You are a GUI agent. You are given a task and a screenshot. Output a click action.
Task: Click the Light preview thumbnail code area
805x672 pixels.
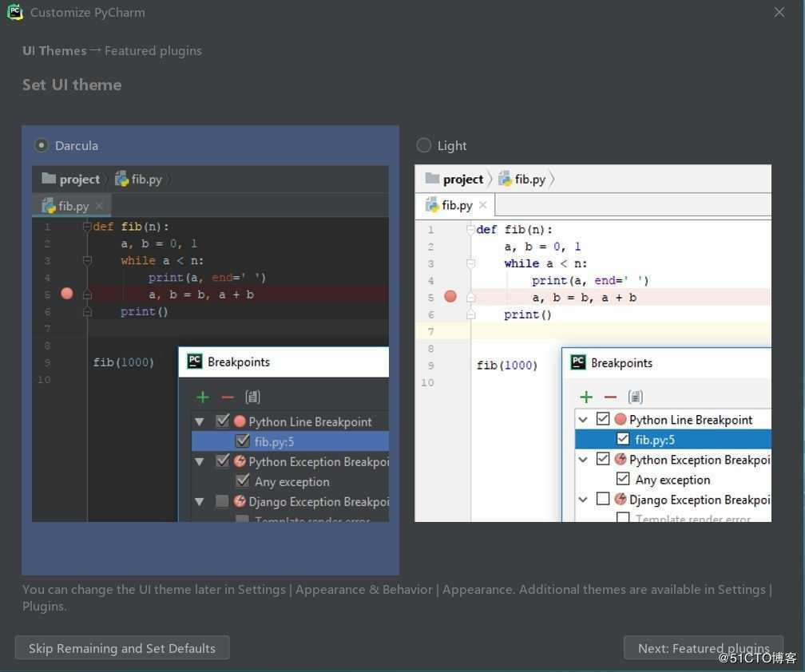[x=593, y=344]
